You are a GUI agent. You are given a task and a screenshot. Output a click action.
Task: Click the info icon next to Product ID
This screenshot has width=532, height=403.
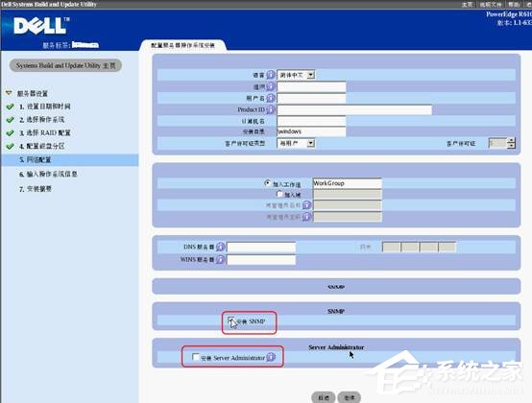271,109
